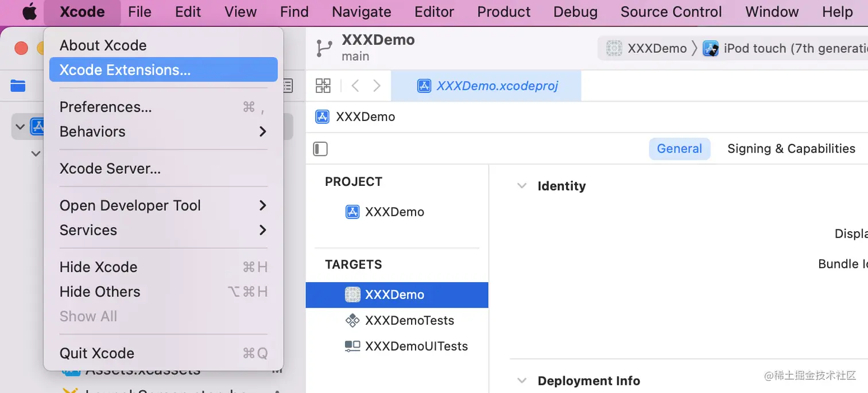The width and height of the screenshot is (868, 393).
Task: Click the source control branch icon
Action: coord(324,48)
